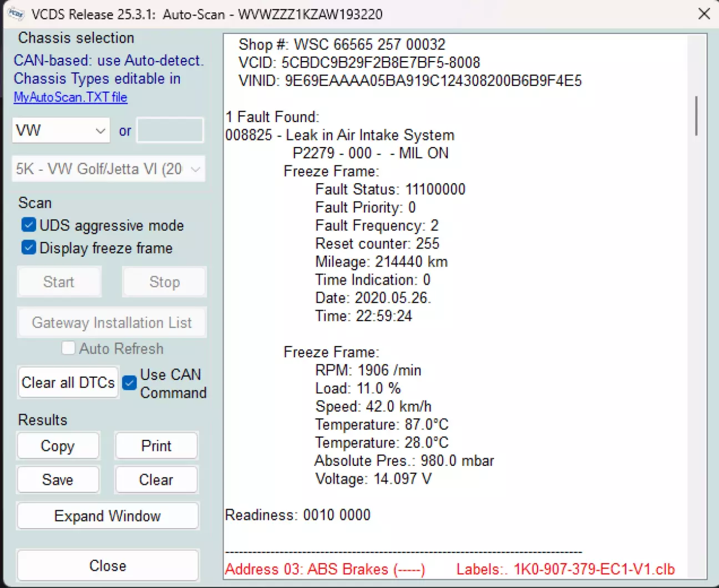Enable the Auto Refresh checkbox
Screen dimensions: 719x588
click(68, 348)
